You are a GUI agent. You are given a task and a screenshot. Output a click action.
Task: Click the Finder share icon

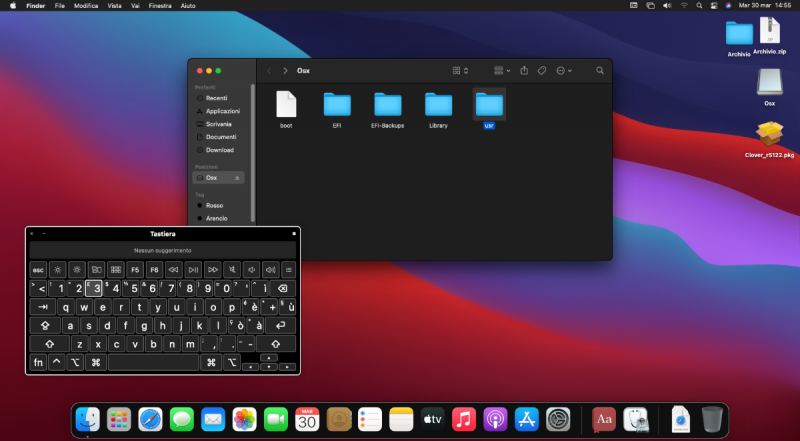[524, 70]
